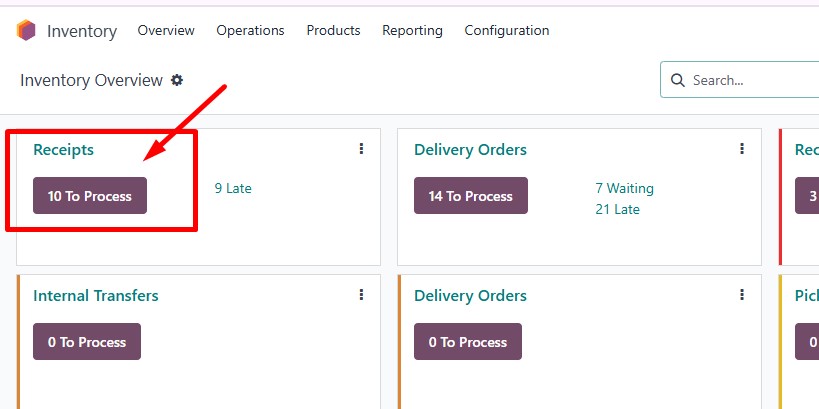Click the search magnifier icon
819x409 pixels.
coord(677,80)
